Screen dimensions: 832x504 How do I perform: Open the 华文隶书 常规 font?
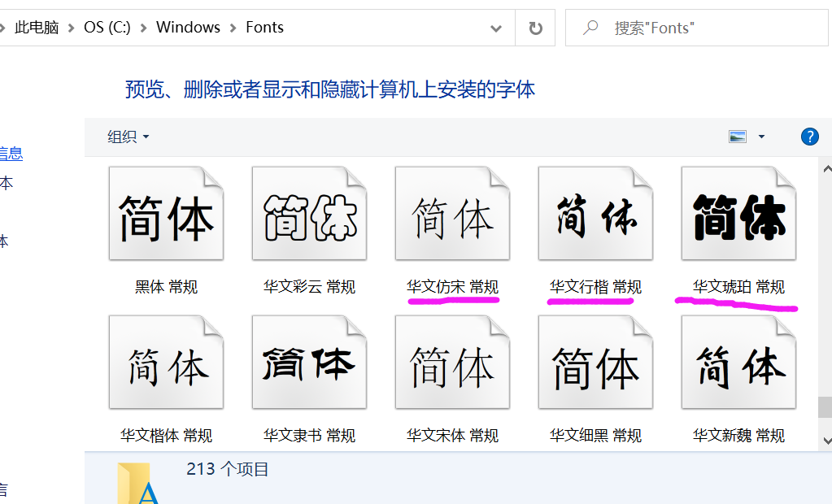tap(309, 361)
